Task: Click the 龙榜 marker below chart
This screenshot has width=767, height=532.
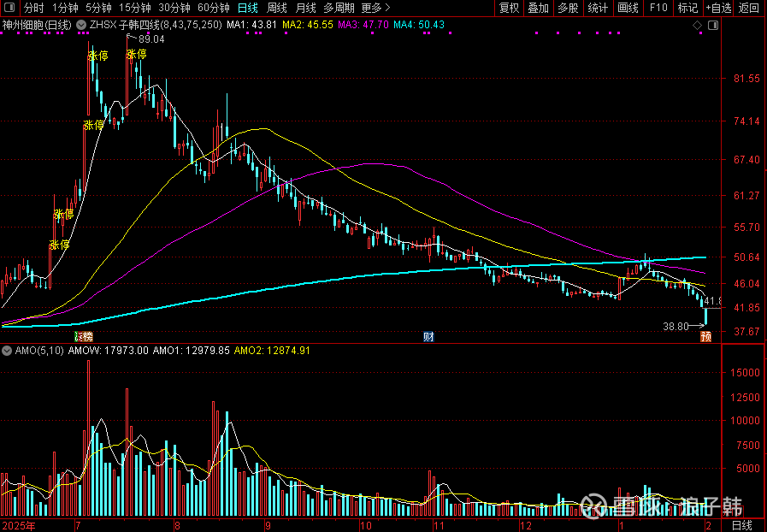Action: (84, 336)
